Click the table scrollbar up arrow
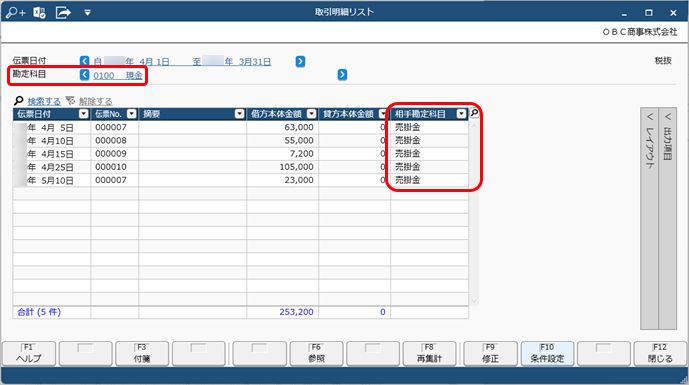This screenshot has height=385, width=689. (x=474, y=126)
